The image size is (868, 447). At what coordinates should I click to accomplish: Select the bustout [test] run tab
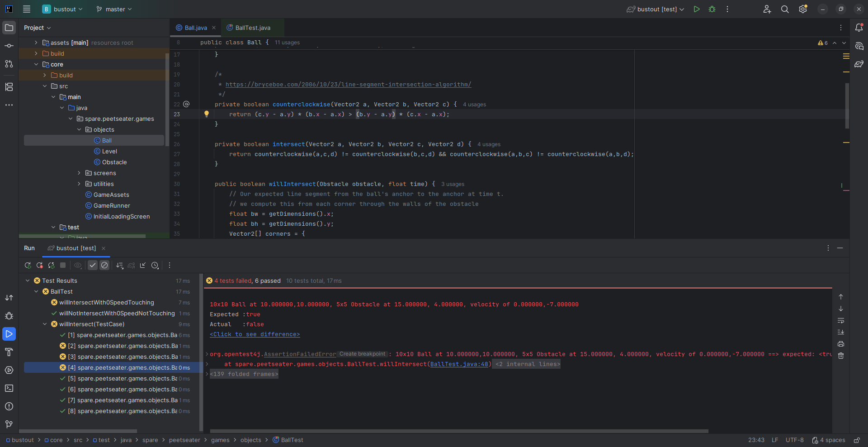pyautogui.click(x=76, y=248)
